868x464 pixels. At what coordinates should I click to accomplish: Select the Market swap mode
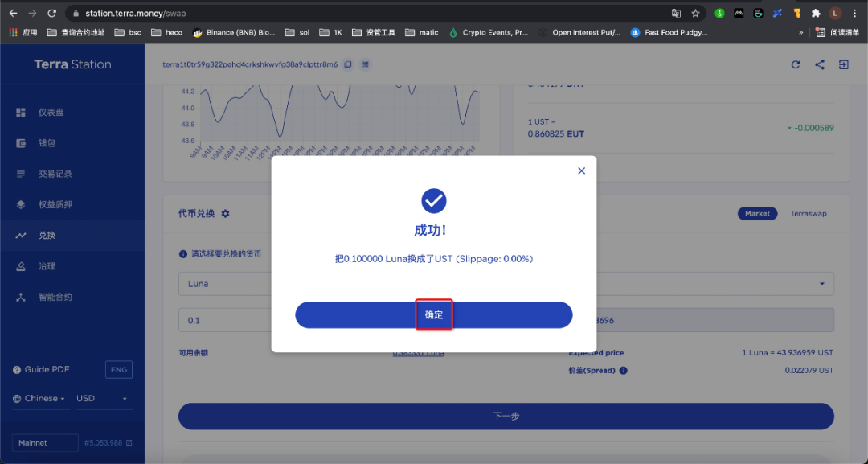pos(757,213)
